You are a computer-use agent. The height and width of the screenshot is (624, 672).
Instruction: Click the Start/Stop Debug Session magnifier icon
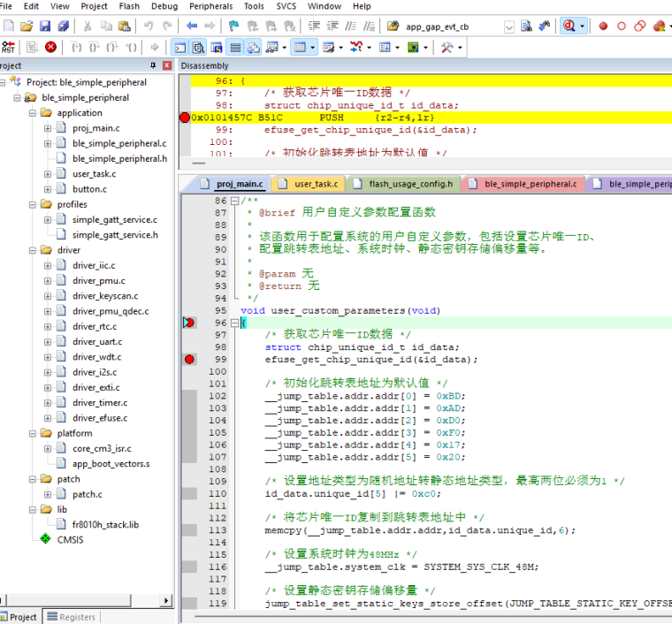pyautogui.click(x=569, y=27)
